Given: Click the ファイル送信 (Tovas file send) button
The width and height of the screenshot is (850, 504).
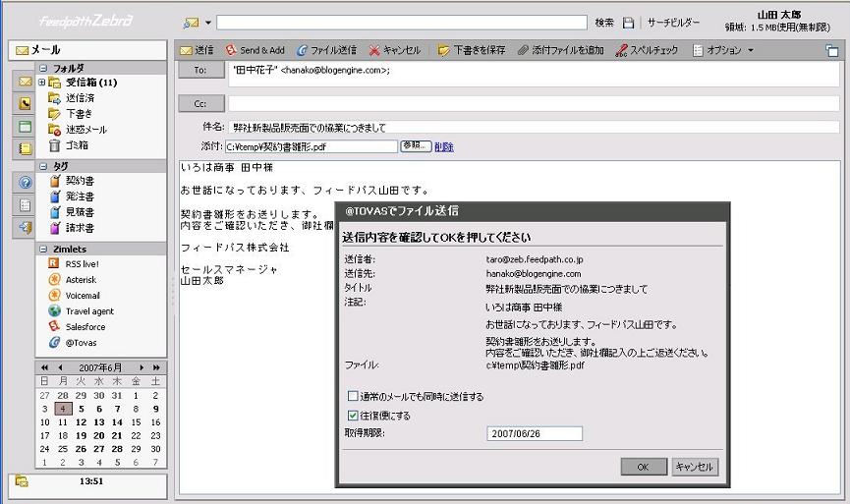Looking at the screenshot, I should coord(326,50).
